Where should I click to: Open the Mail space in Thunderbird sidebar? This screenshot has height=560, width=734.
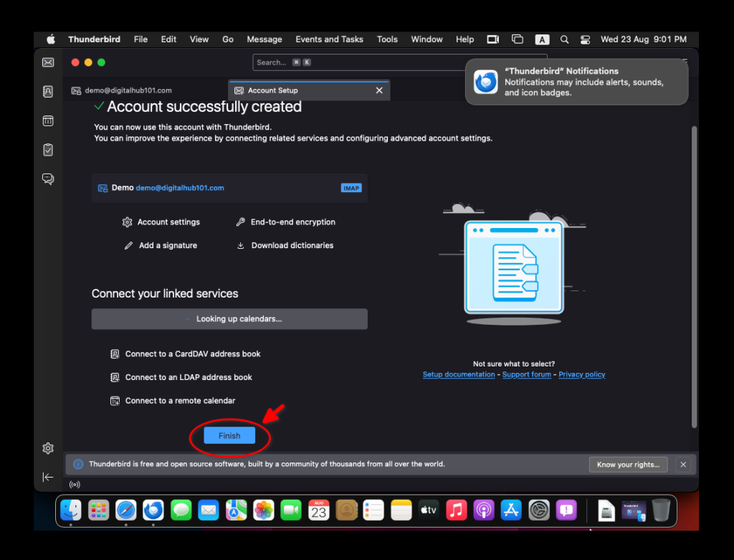(x=48, y=62)
